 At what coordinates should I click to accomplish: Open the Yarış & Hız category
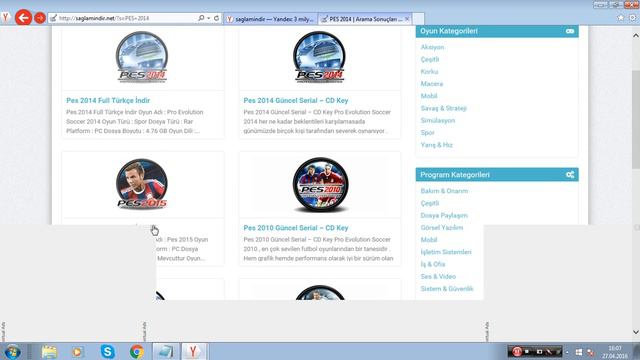coord(436,145)
